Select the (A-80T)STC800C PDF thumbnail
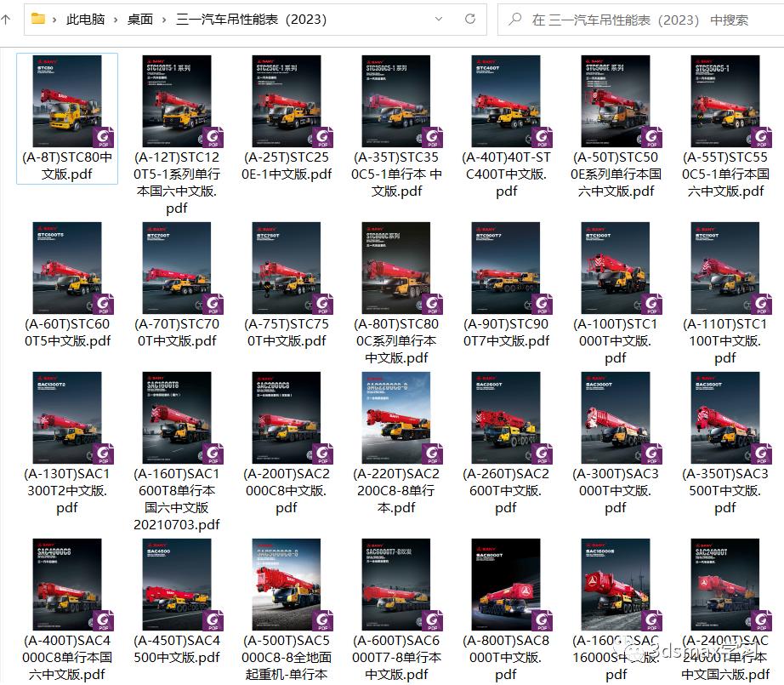The height and width of the screenshot is (685, 784). pyautogui.click(x=396, y=268)
